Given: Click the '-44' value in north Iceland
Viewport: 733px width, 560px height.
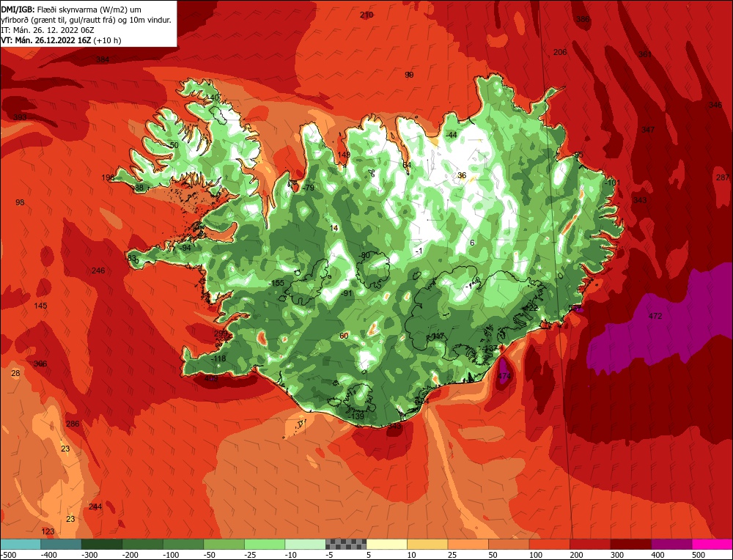Looking at the screenshot, I should [451, 135].
